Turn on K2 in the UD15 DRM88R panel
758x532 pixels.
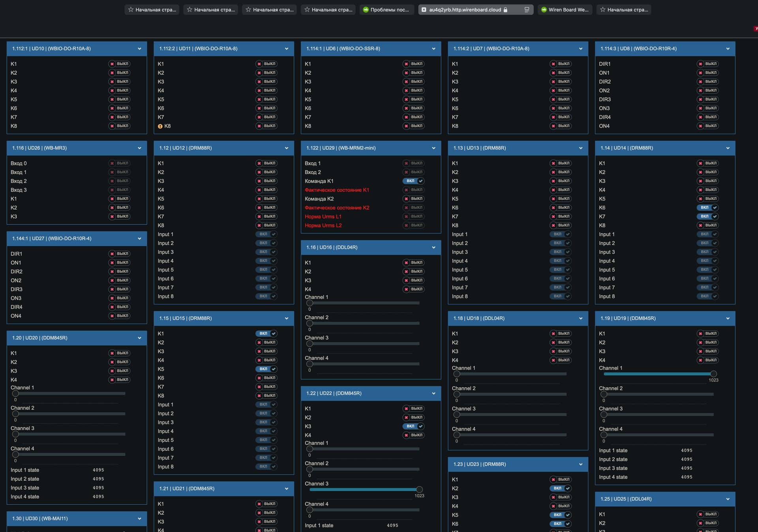(x=266, y=343)
